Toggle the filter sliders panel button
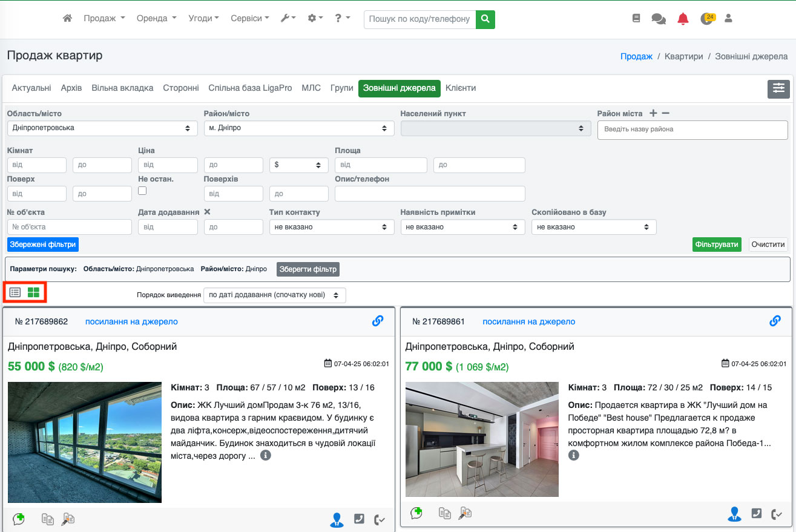This screenshot has width=796, height=532. click(778, 88)
